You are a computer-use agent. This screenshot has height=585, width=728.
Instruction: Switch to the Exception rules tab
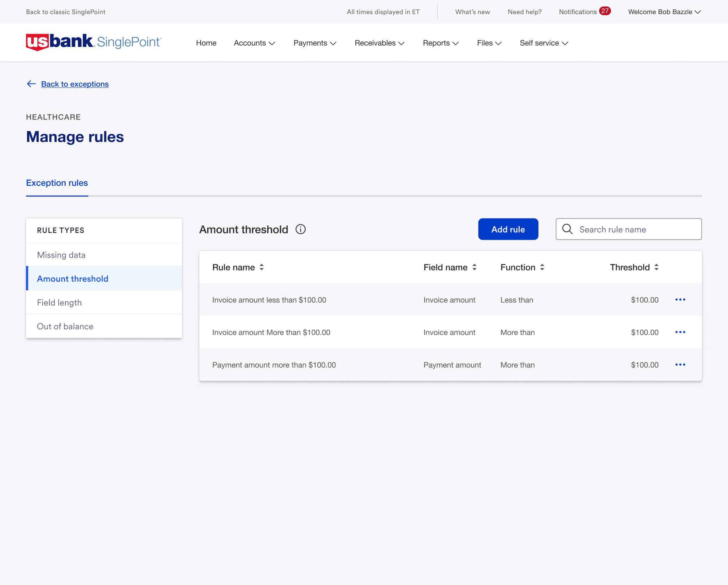(57, 183)
